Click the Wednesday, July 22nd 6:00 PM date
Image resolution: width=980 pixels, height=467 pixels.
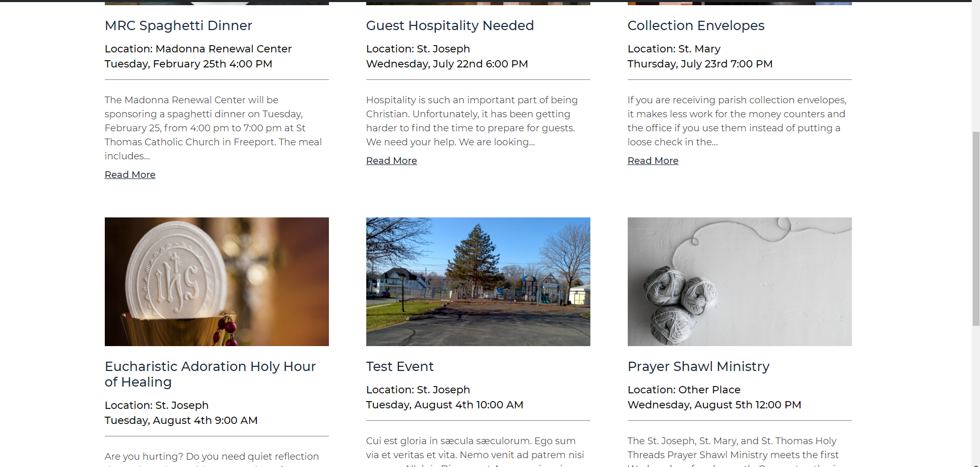[447, 64]
